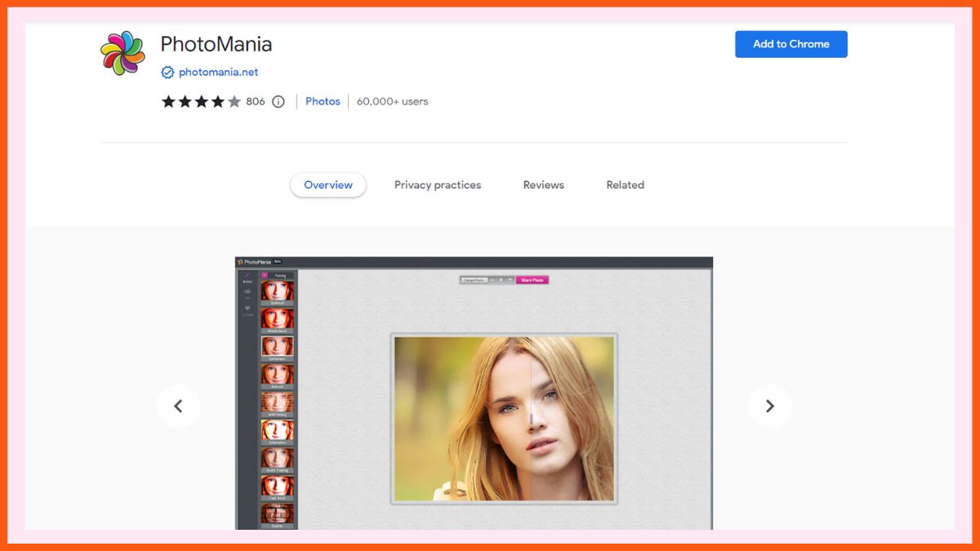Viewport: 980px width, 551px height.
Task: Select the first painting filter thumbnail
Action: [x=277, y=292]
